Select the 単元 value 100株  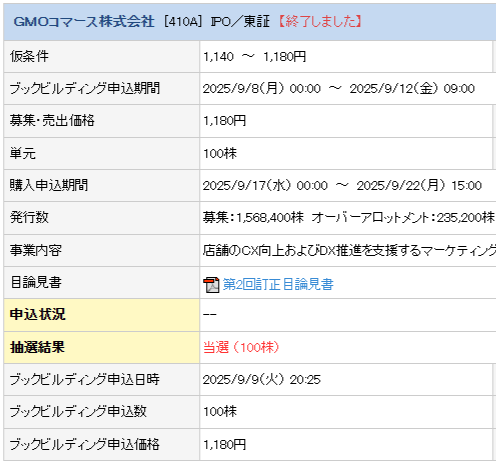pyautogui.click(x=220, y=153)
